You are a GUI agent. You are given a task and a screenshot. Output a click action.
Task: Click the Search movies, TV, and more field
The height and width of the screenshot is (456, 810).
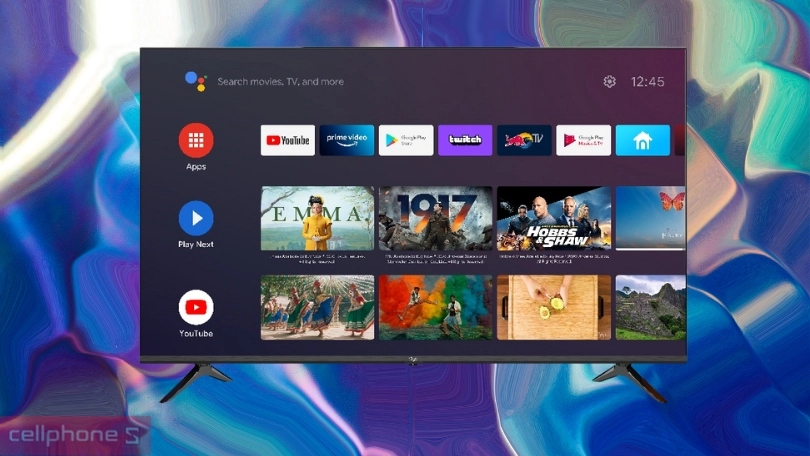click(x=281, y=82)
